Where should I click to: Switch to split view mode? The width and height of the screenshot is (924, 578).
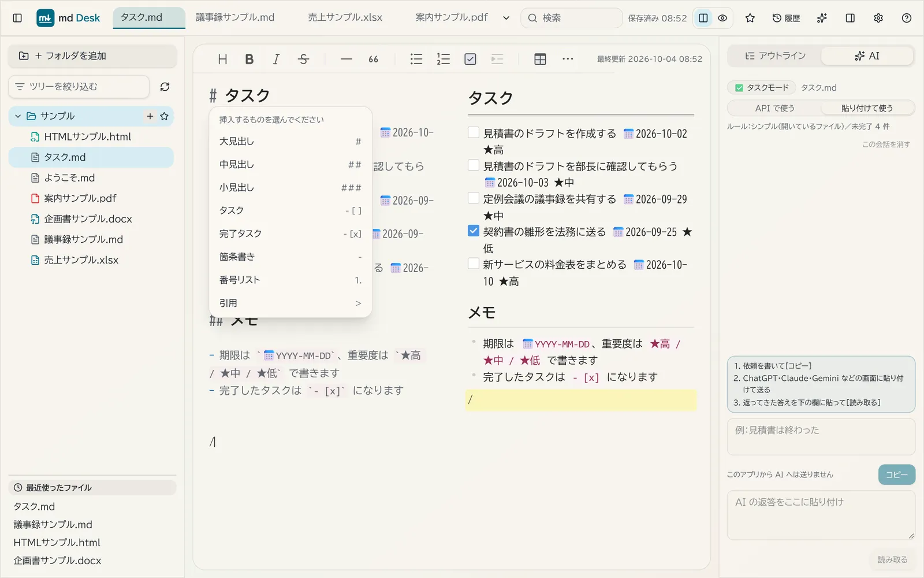pos(703,18)
